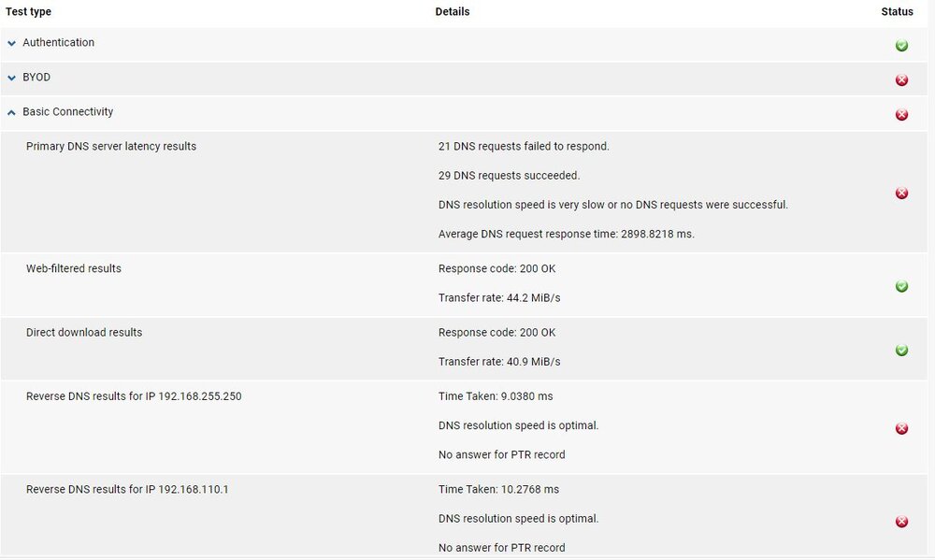Select Primary DNS server latency results row
Screen dimensions: 935x560
point(464,191)
